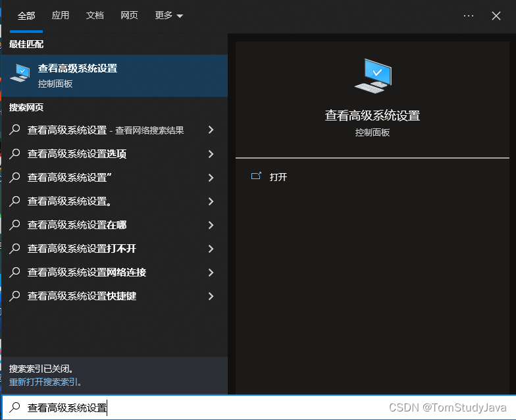The image size is (516, 420).
Task: Click the large computer icon in preview pane
Action: coord(373,76)
